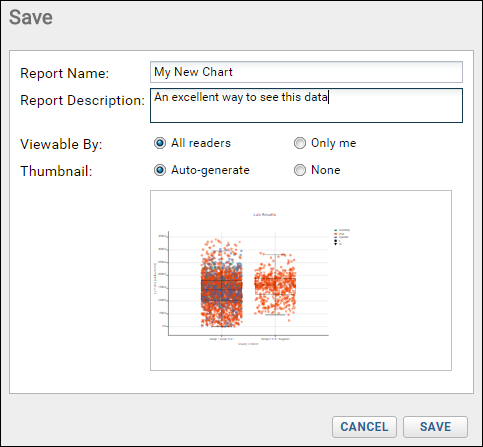Focus the Report Description text area
483x447 pixels.
coord(306,105)
